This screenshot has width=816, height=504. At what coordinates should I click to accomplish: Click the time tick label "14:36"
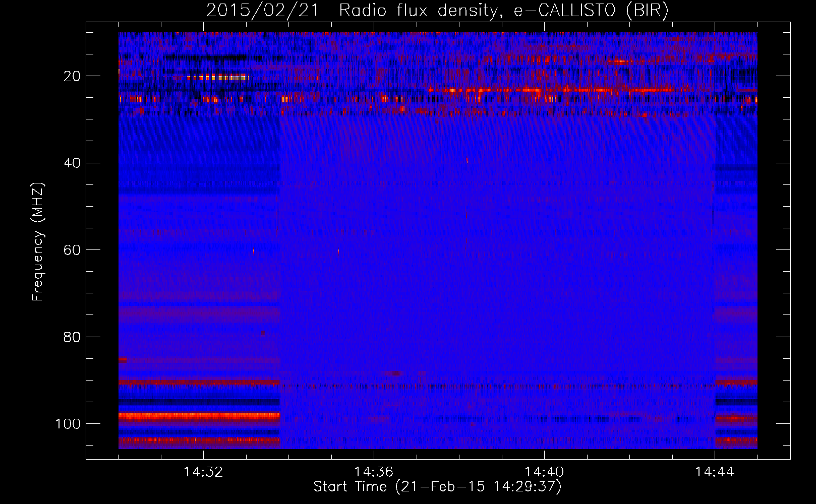374,472
